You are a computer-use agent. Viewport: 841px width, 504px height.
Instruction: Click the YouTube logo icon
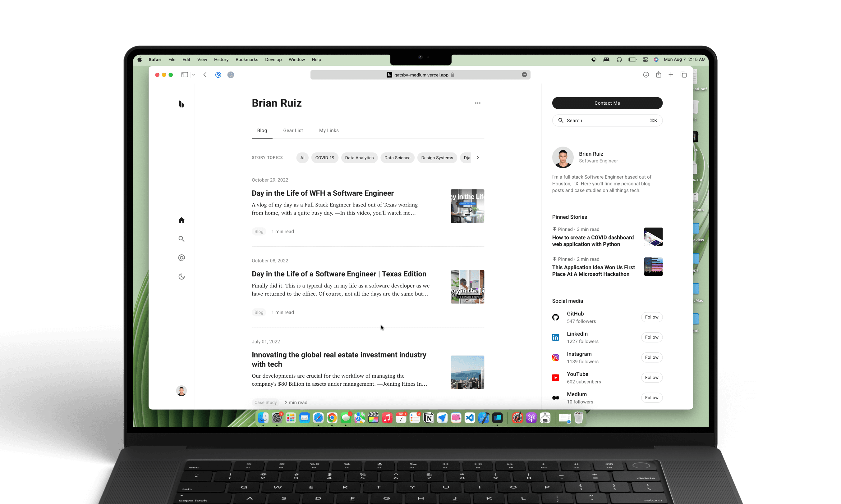pos(556,378)
